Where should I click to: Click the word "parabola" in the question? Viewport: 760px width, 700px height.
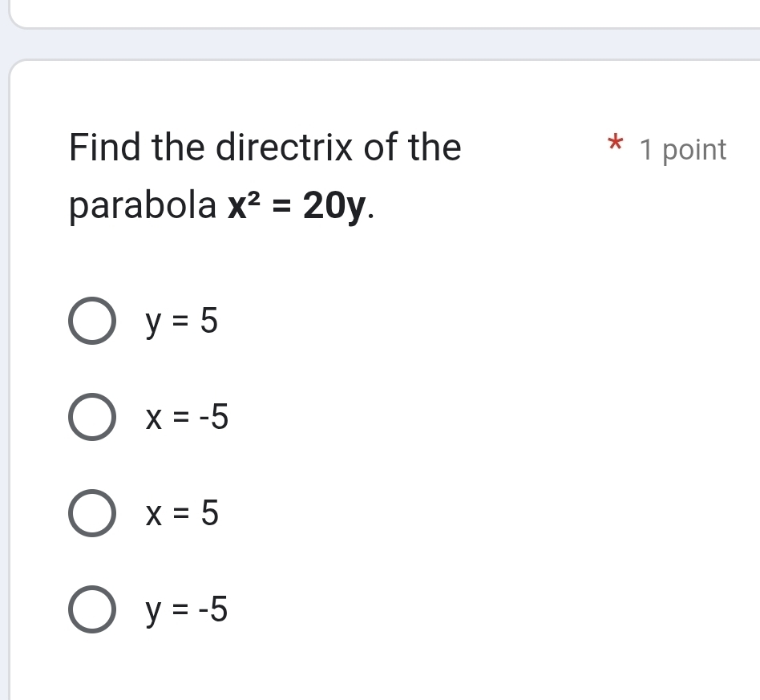point(143,208)
